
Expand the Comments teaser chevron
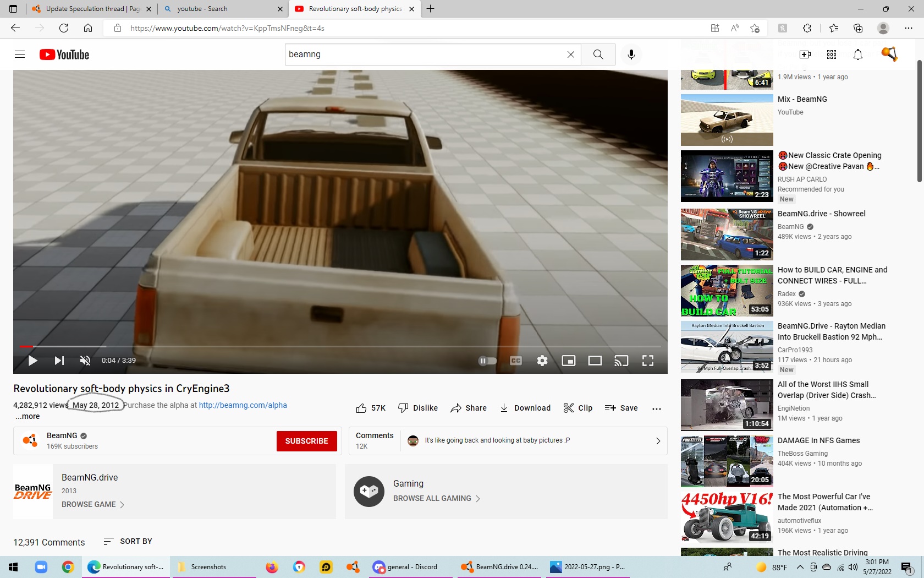(x=658, y=441)
